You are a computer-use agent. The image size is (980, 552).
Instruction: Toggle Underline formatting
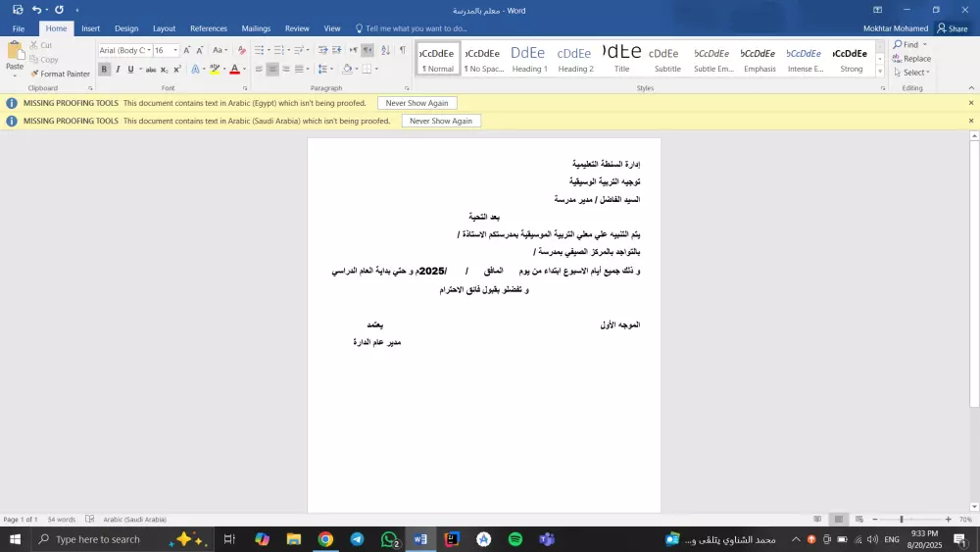(x=130, y=70)
